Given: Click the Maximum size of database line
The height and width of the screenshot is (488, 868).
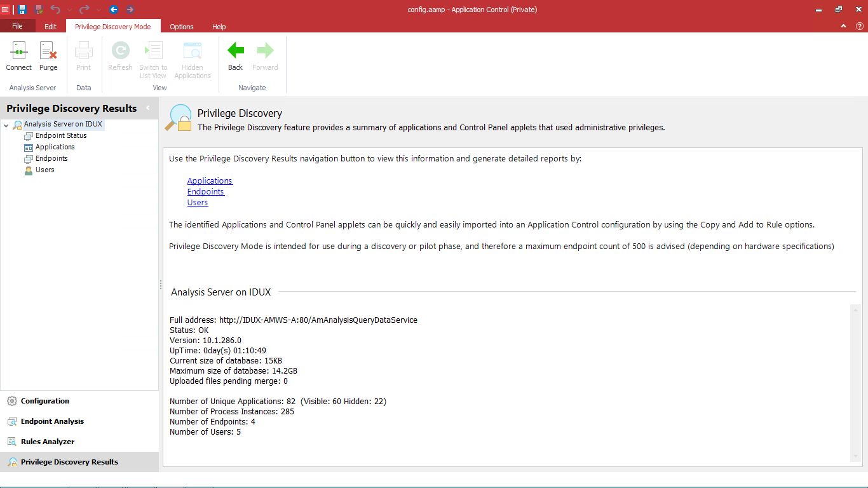Looking at the screenshot, I should click(x=233, y=371).
